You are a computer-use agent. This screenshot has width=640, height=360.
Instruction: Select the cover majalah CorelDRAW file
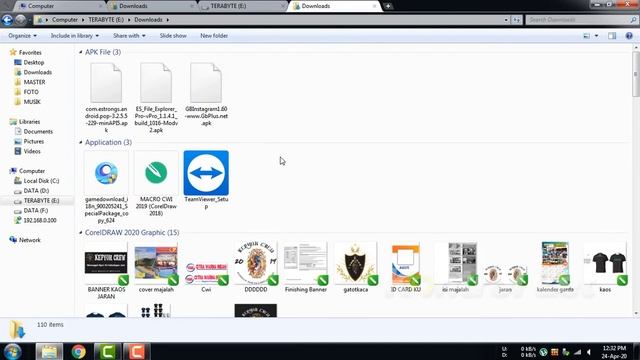tap(156, 267)
